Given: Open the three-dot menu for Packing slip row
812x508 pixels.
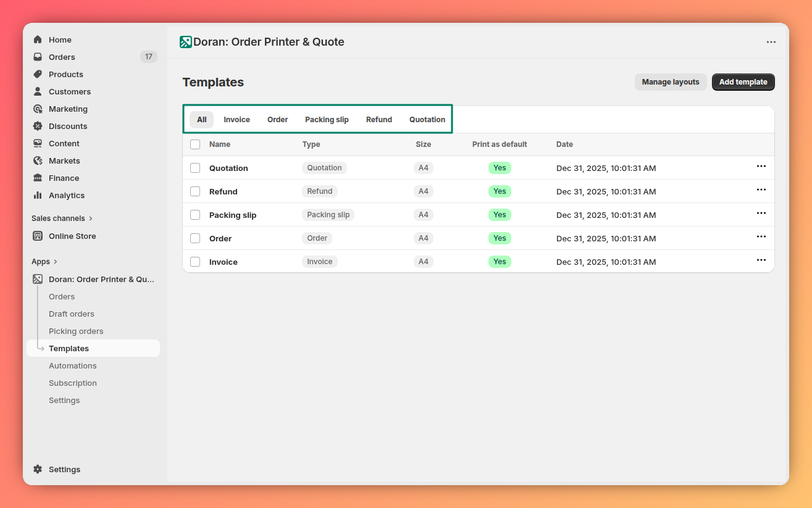Looking at the screenshot, I should tap(761, 214).
